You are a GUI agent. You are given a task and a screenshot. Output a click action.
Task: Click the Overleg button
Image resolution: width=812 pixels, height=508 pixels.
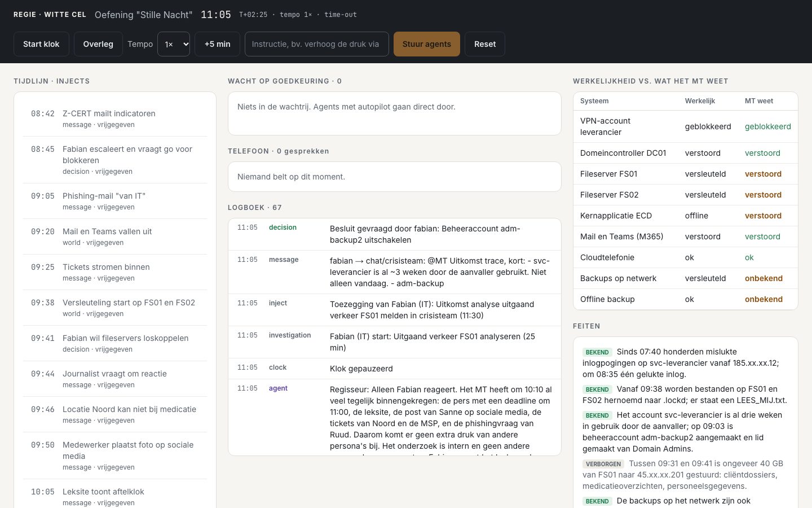[x=98, y=44]
